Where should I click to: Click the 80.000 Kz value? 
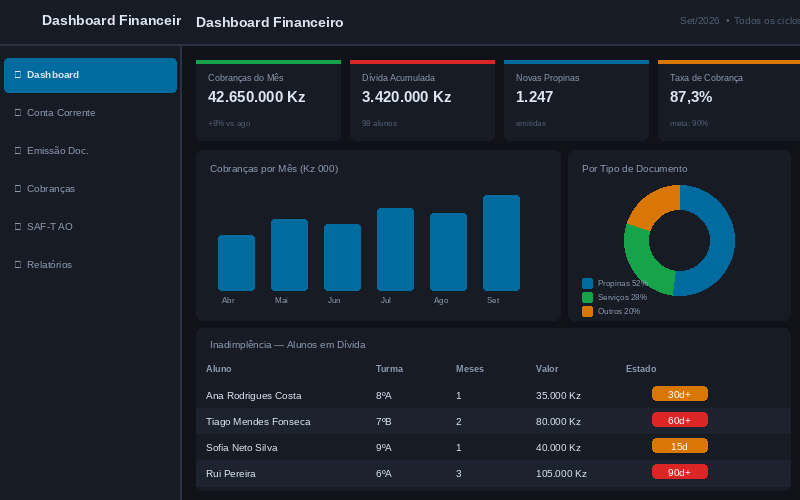[558, 421]
